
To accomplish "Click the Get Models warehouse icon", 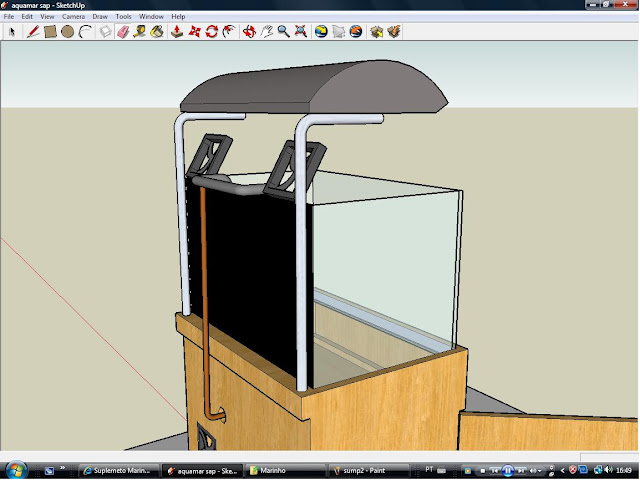I will click(376, 32).
